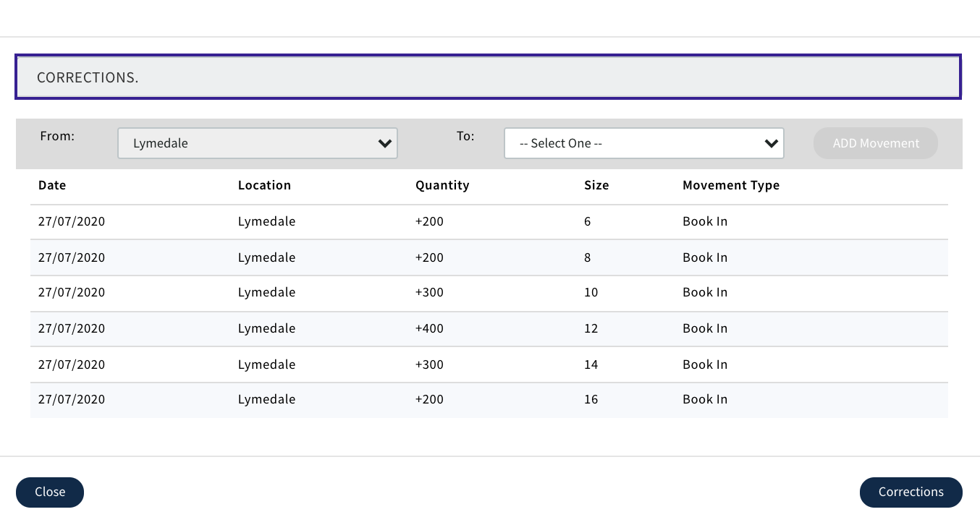Select the CORRECTIONS. header bar
Image resolution: width=980 pixels, height=525 pixels.
point(489,77)
